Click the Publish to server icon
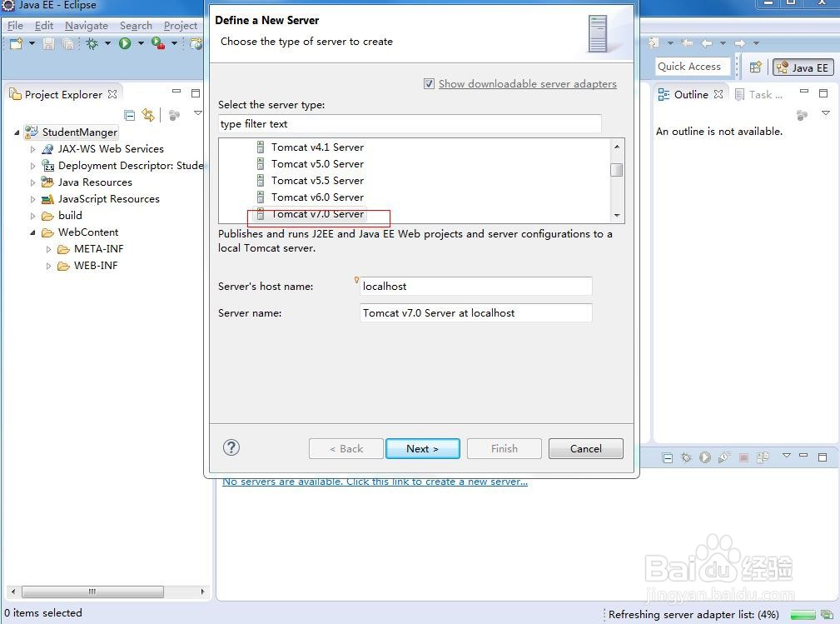 [763, 457]
